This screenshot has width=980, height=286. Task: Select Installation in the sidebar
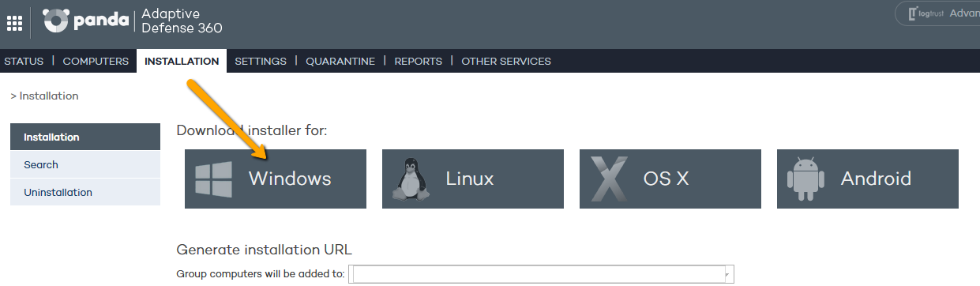click(85, 137)
